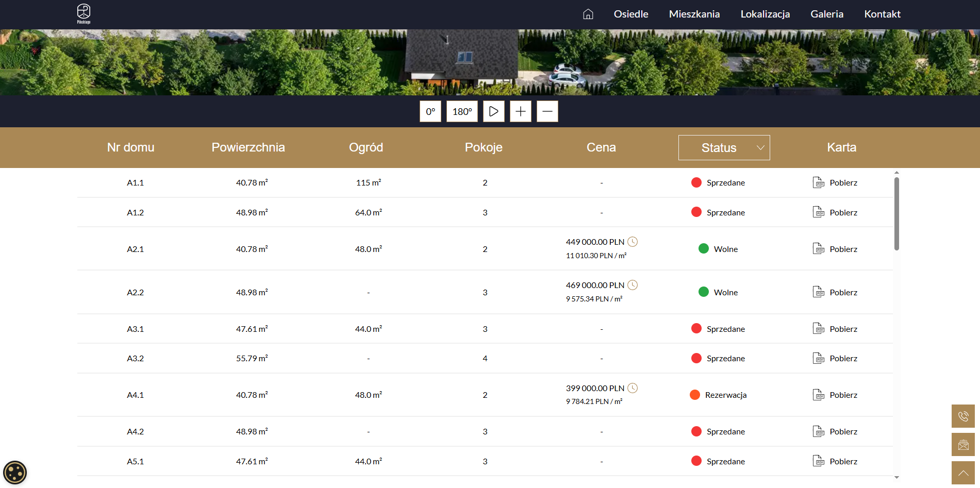Open the Lokalizacja menu item
Viewport: 980px width, 488px height.
[x=765, y=14]
